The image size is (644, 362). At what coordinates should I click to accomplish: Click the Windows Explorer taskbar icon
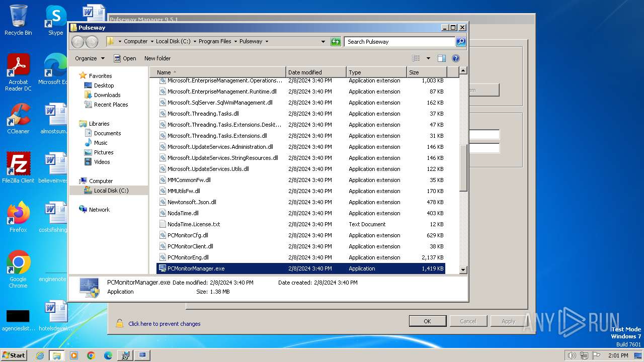click(x=56, y=355)
